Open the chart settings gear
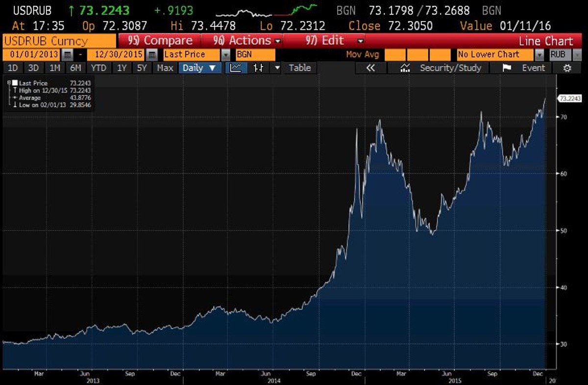 pos(567,68)
